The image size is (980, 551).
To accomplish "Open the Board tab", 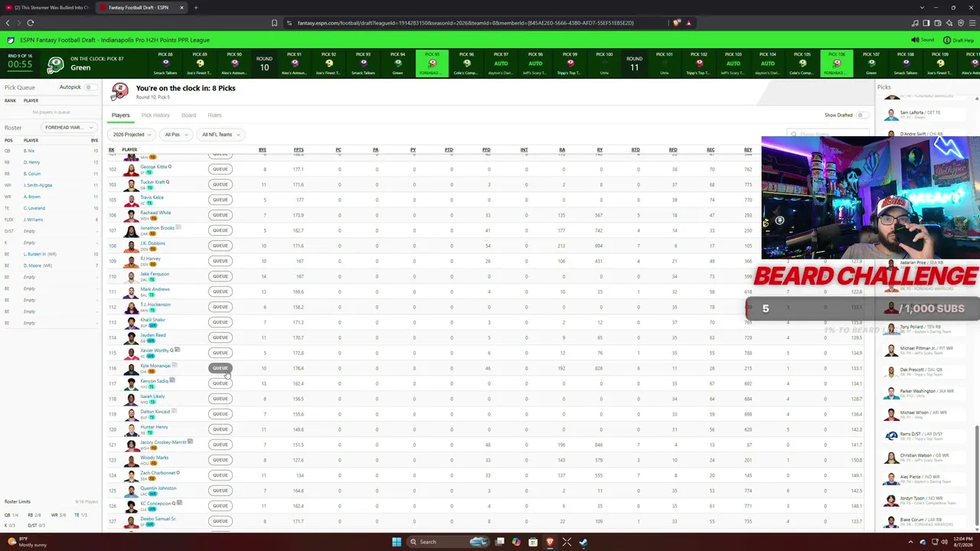I will click(x=188, y=116).
